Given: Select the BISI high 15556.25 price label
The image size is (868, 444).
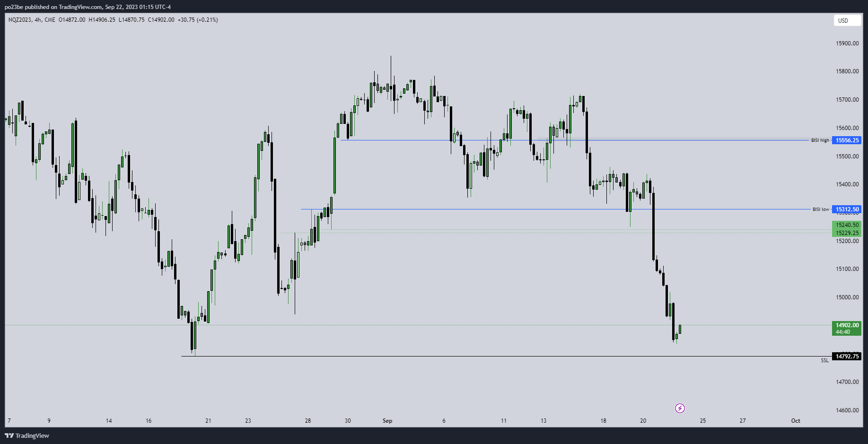Looking at the screenshot, I should pyautogui.click(x=847, y=140).
